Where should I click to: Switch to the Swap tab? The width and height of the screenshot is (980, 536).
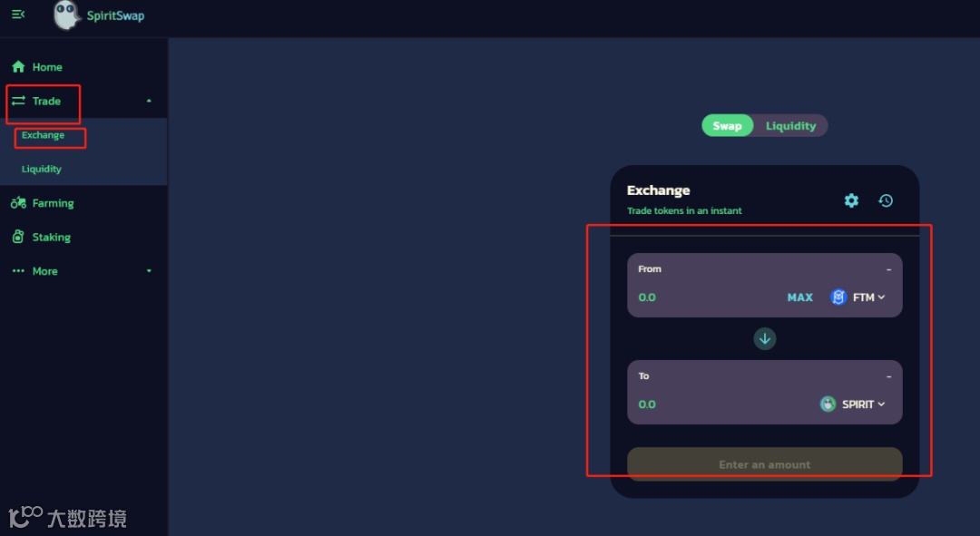point(727,125)
